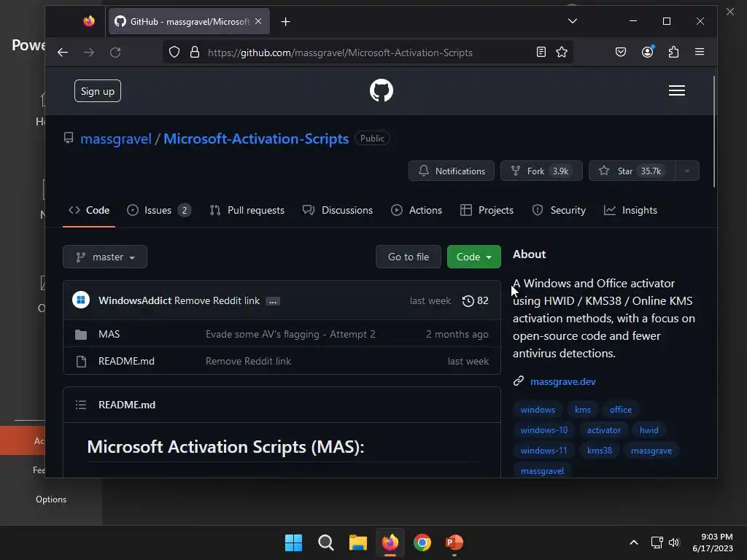747x560 pixels.
Task: Fork the repository with Fork button
Action: (541, 171)
